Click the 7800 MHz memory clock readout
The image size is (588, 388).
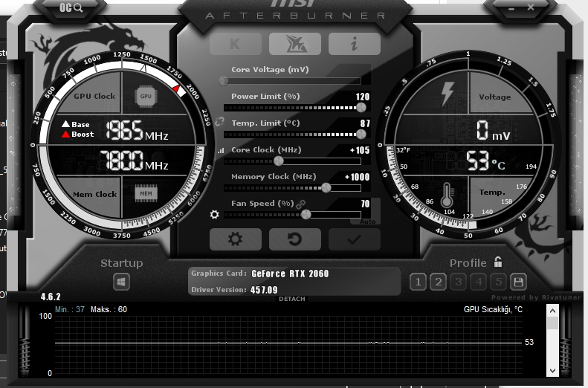(x=134, y=161)
